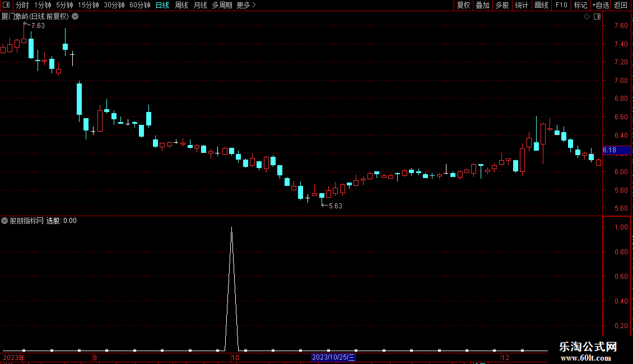Open the 股朋指标网 indicator dropdown arrow
Screen dimensions: 633x364
[4, 221]
